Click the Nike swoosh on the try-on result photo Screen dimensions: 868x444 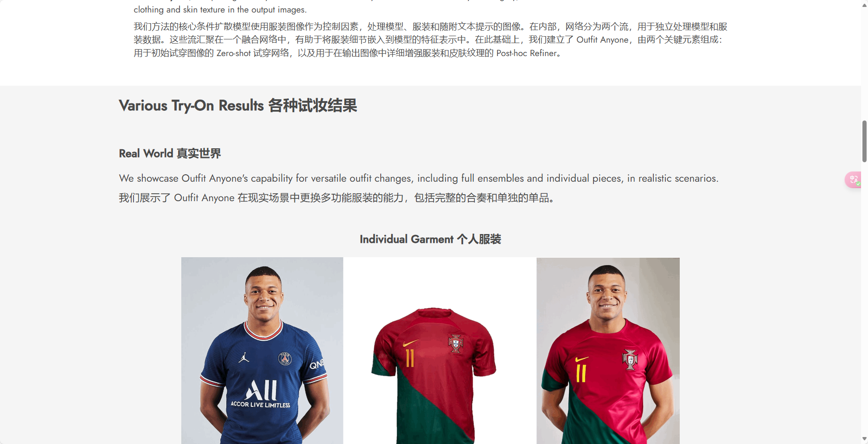tap(581, 359)
